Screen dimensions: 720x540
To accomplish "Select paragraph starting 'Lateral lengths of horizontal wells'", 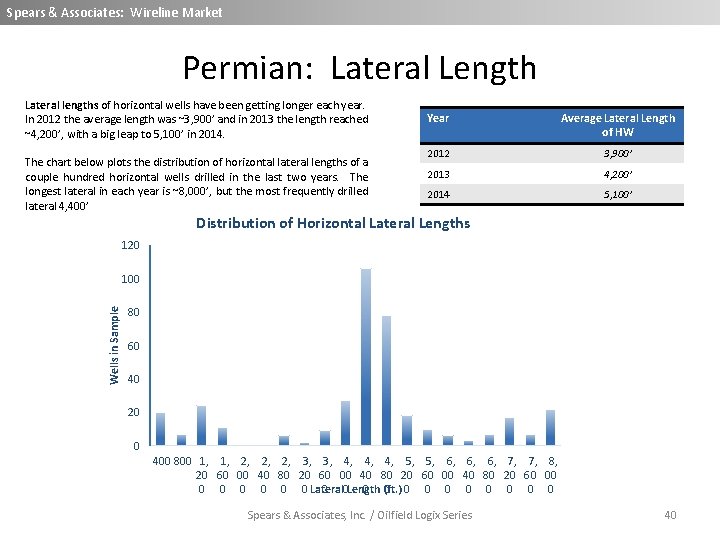I will pyautogui.click(x=197, y=119).
